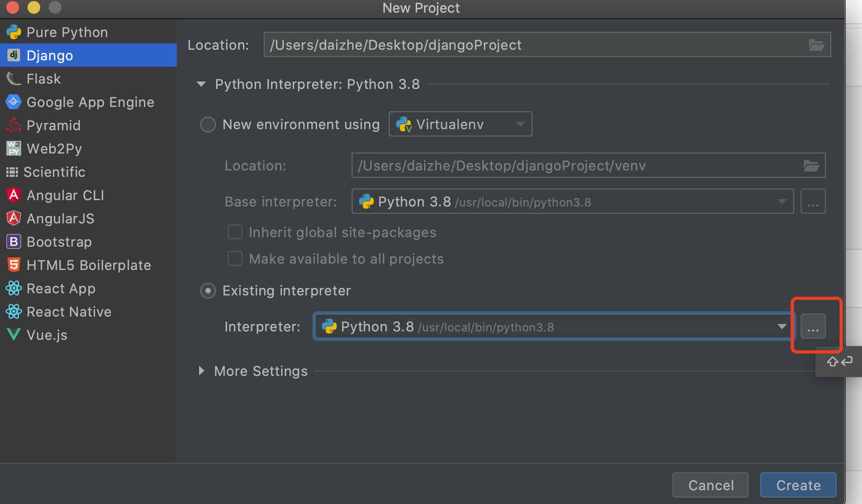Click the Pyramid red icon
This screenshot has width=862, height=504.
tap(14, 125)
